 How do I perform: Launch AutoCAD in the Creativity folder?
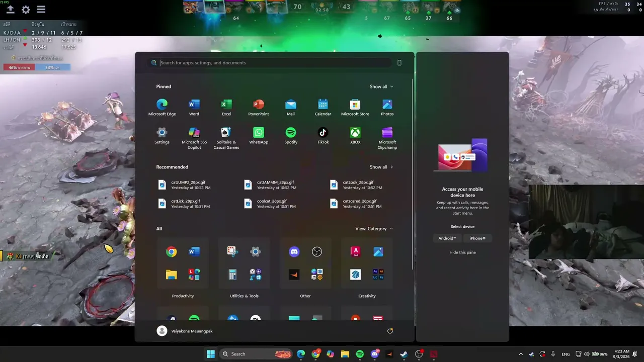356,252
